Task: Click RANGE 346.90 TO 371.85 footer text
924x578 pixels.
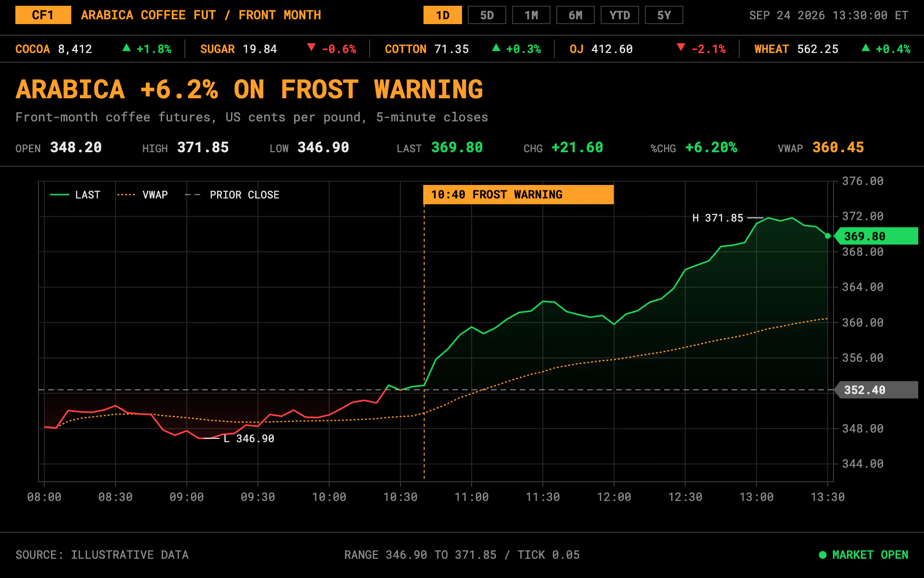Action: [x=420, y=555]
